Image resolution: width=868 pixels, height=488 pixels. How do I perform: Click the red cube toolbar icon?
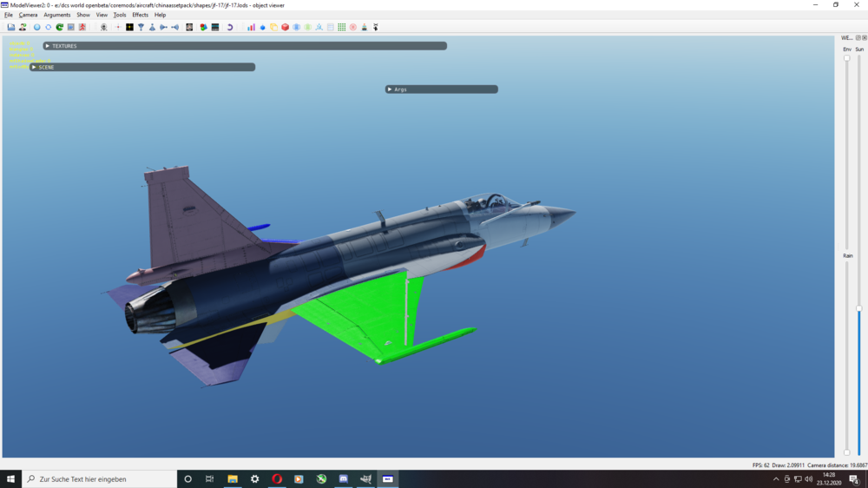pyautogui.click(x=285, y=27)
